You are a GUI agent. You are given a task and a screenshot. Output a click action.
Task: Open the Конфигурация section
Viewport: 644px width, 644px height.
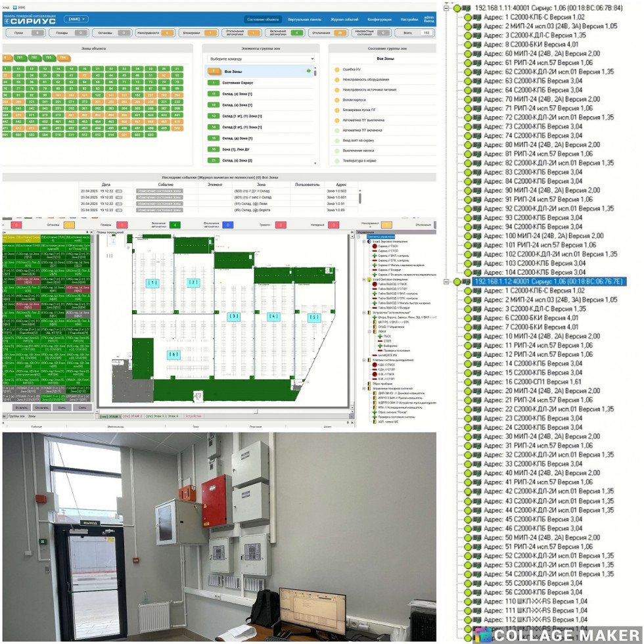380,19
